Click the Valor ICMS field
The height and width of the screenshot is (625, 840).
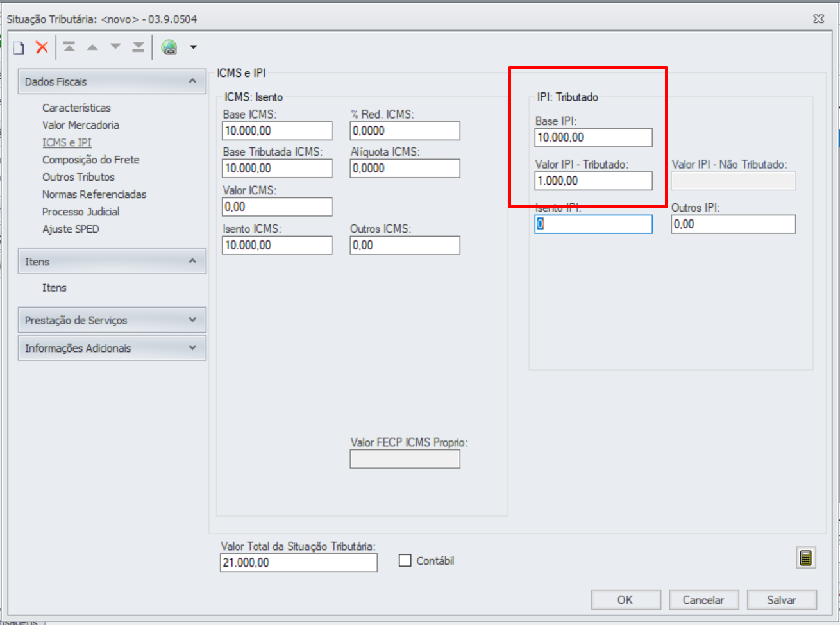[277, 207]
